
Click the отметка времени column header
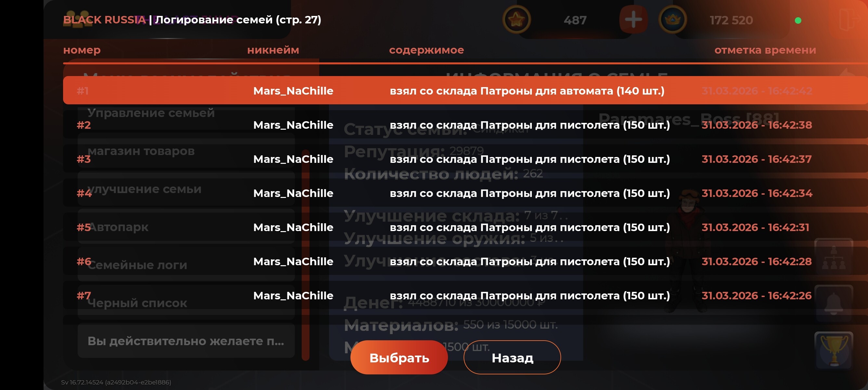(x=765, y=50)
